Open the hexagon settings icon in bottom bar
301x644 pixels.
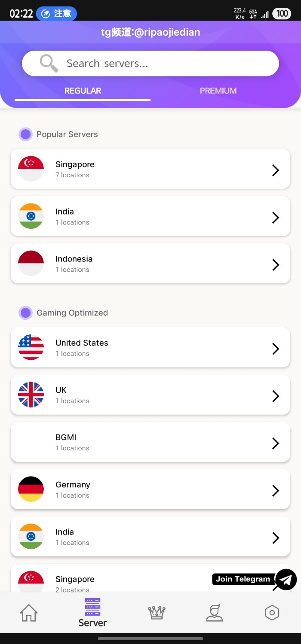click(272, 613)
